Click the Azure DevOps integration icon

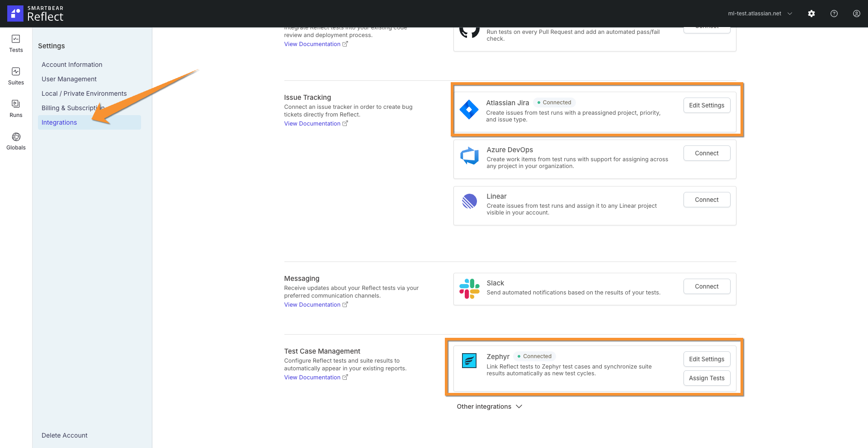tap(469, 156)
